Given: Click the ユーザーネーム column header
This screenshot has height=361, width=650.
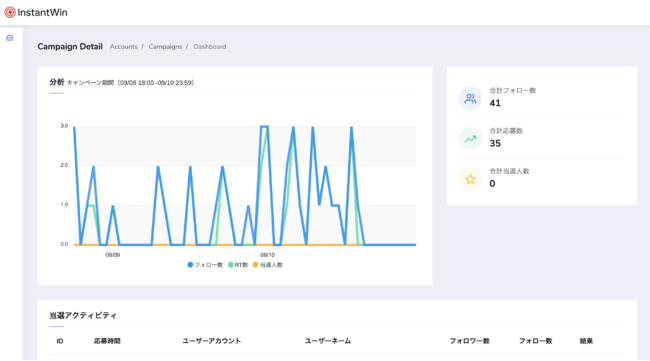Looking at the screenshot, I should point(327,341).
